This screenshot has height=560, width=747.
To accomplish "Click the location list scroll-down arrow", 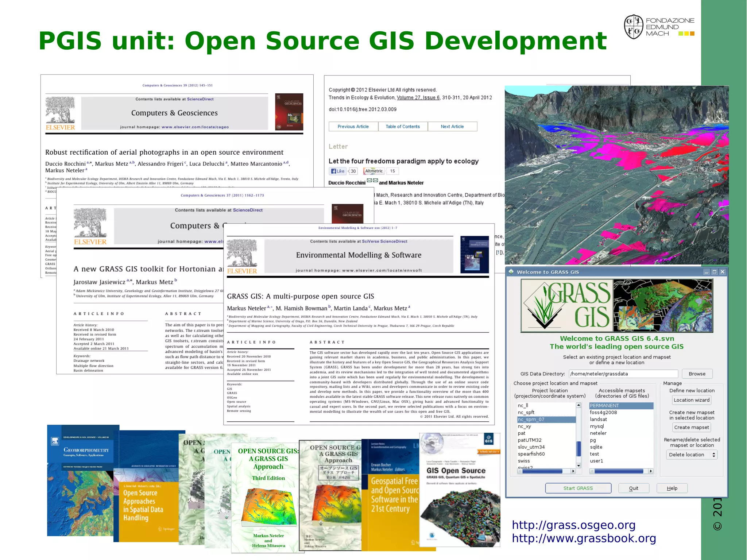I will coord(578,466).
